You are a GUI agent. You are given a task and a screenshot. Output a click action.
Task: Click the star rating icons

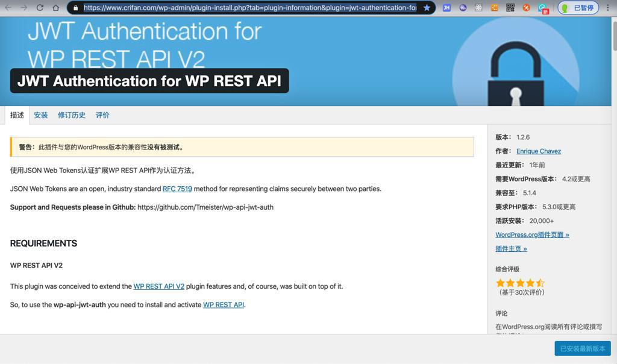click(x=520, y=283)
